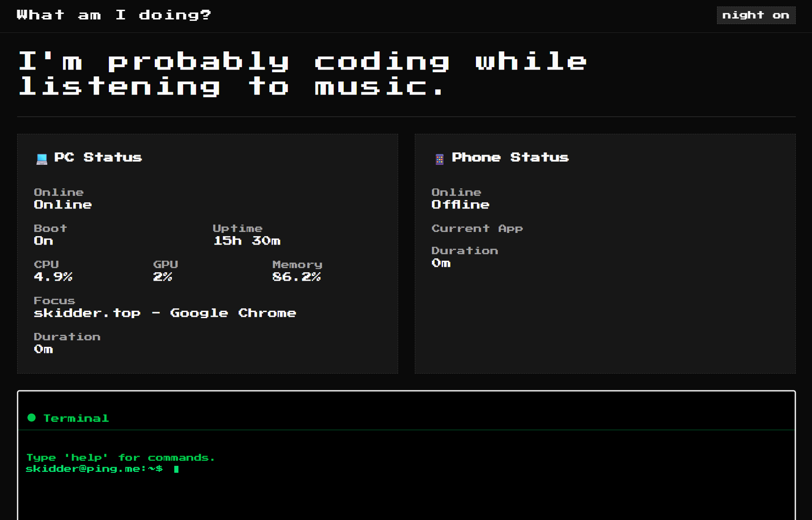The image size is (812, 520).
Task: Click the GPU reading "2%"
Action: tap(163, 276)
